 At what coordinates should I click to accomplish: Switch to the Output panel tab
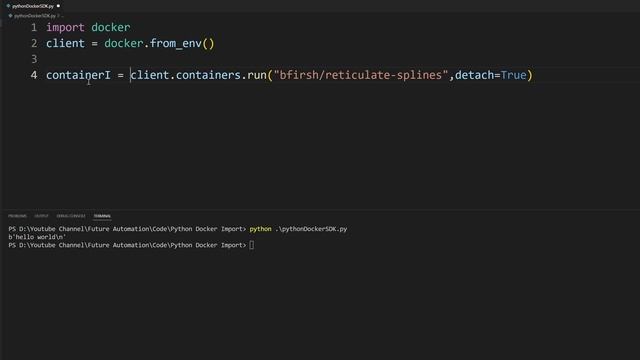click(x=41, y=216)
